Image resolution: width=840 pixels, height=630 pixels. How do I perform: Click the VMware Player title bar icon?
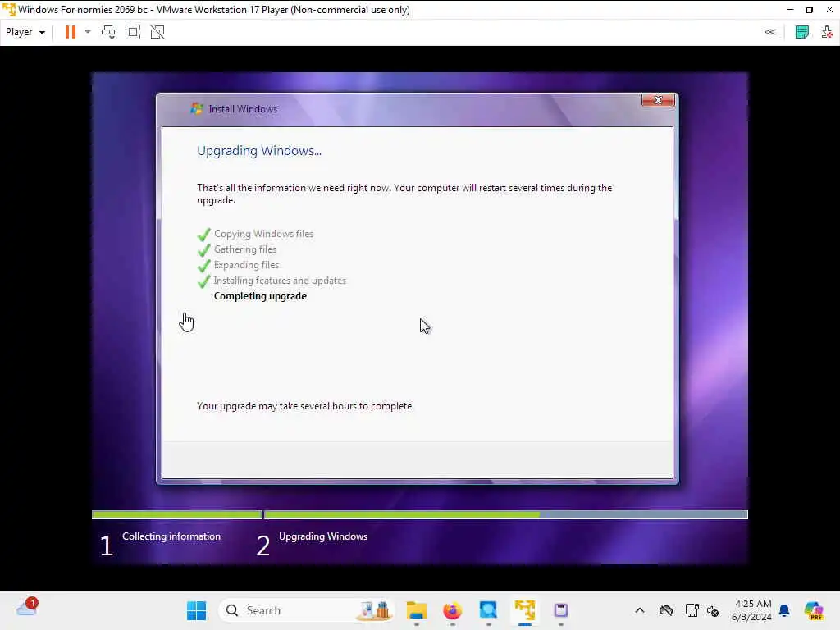coord(8,10)
